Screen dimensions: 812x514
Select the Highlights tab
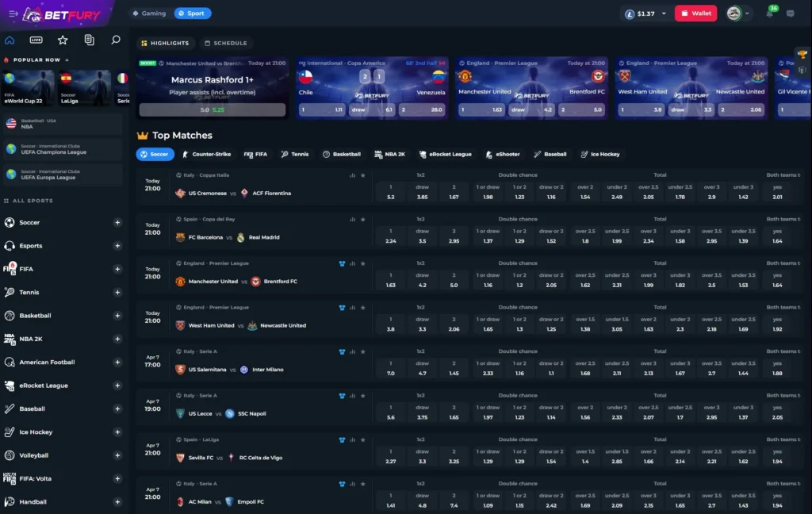point(165,43)
